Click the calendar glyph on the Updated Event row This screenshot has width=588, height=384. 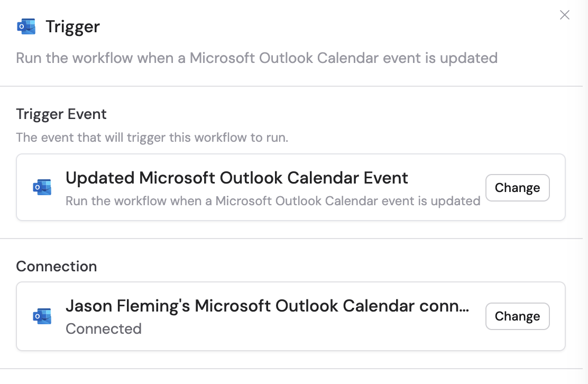coord(42,187)
